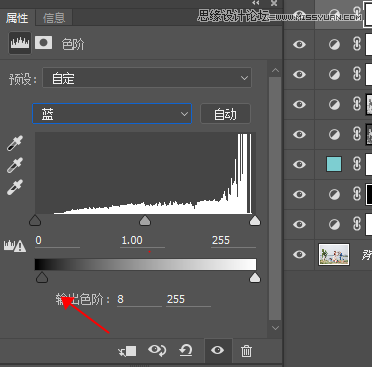Screen dimensions: 372x367
Task: Click adjustment icon of layer above Background
Action: point(334,224)
